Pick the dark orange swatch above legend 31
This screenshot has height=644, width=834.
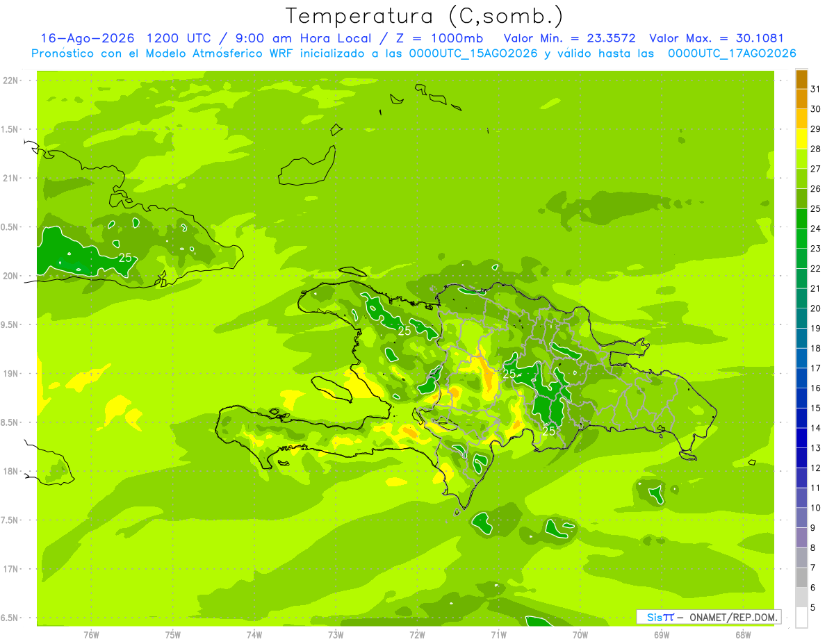[801, 79]
